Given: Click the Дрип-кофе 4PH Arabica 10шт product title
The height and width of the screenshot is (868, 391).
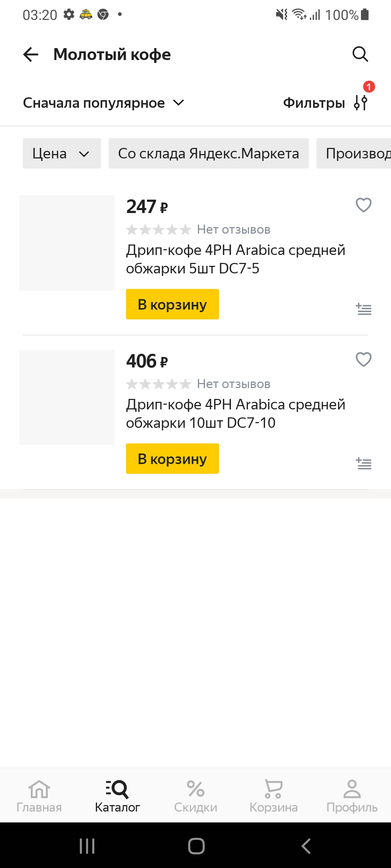Looking at the screenshot, I should click(x=235, y=413).
